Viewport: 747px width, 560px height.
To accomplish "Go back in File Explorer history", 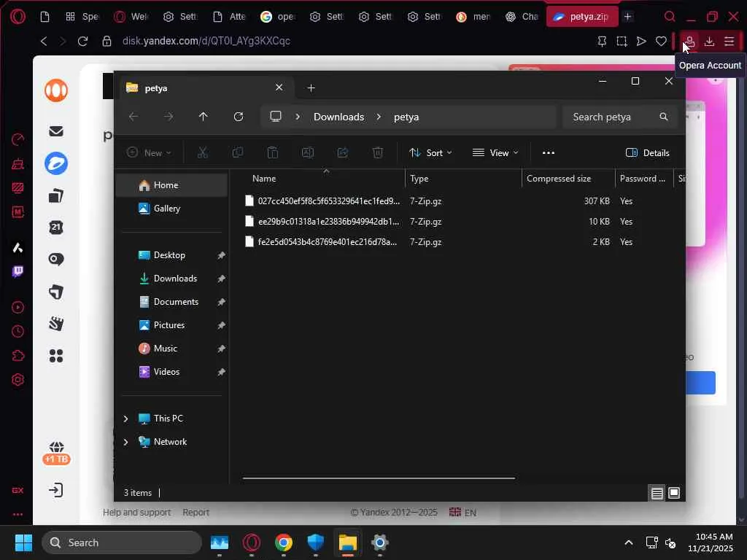I will point(133,117).
